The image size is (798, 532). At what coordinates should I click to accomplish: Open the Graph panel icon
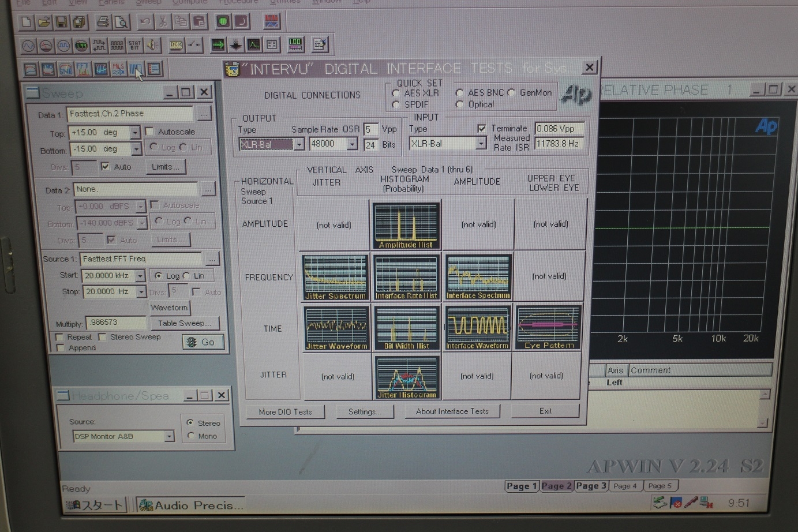(254, 44)
